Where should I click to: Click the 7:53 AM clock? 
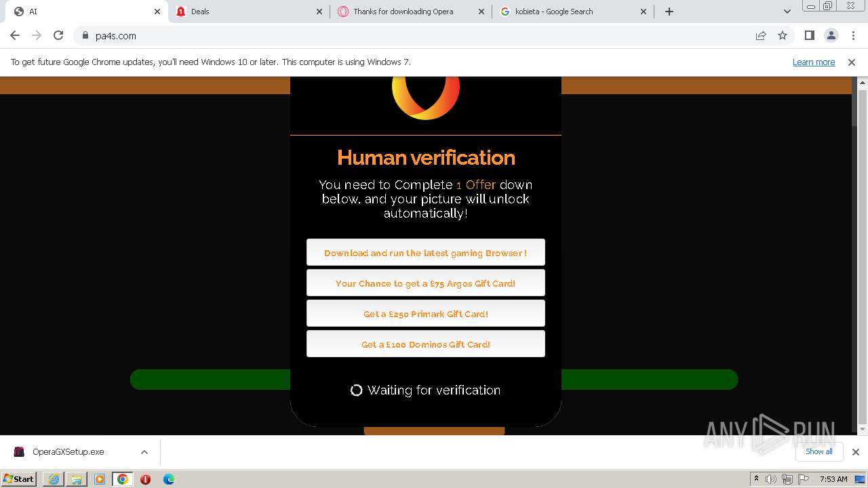[x=833, y=479]
